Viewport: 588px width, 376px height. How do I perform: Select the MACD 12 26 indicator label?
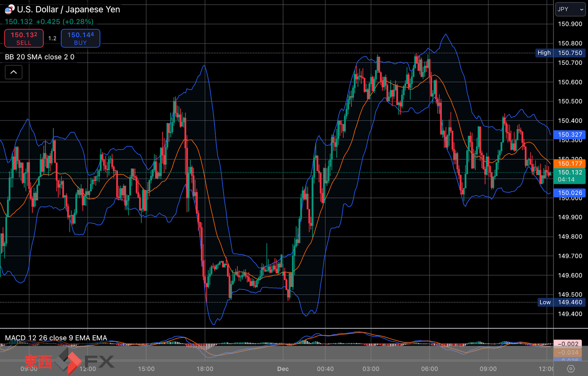pos(56,338)
